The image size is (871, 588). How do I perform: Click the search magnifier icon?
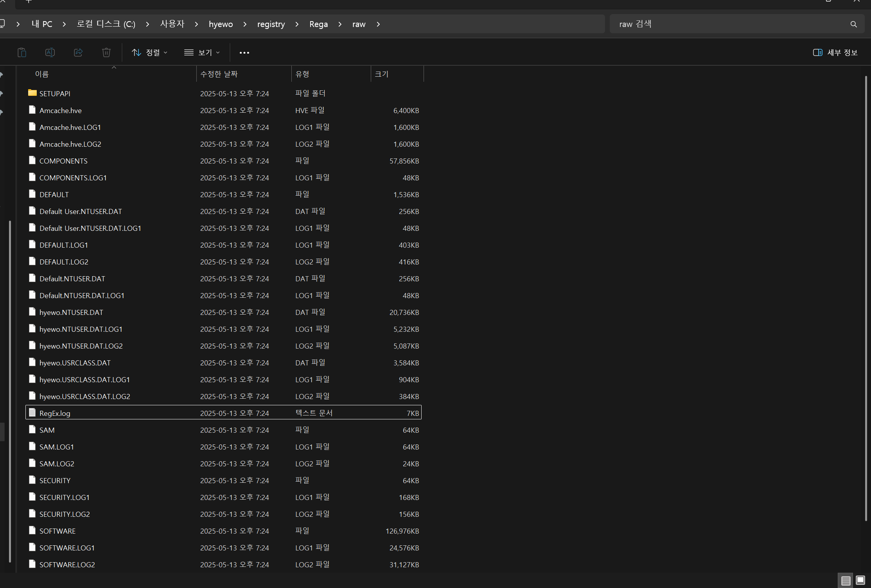pyautogui.click(x=853, y=24)
